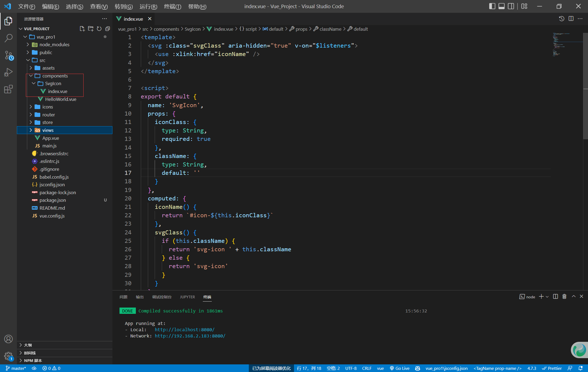Customize layout from title bar

point(524,6)
